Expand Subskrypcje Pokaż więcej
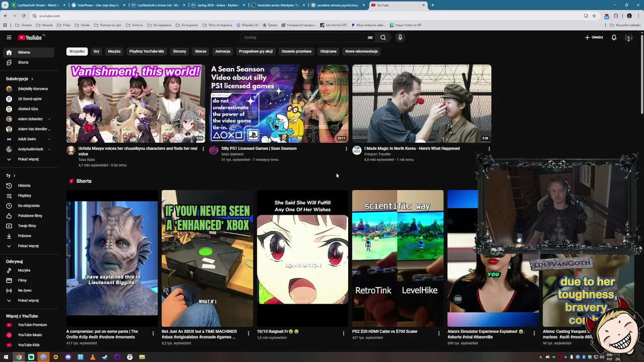This screenshot has height=362, width=644. 28,159
